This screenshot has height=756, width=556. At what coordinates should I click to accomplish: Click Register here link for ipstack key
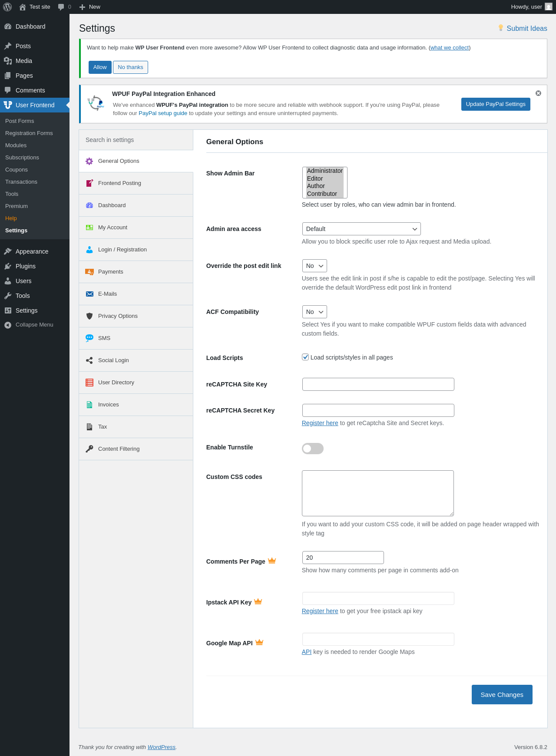click(x=320, y=611)
